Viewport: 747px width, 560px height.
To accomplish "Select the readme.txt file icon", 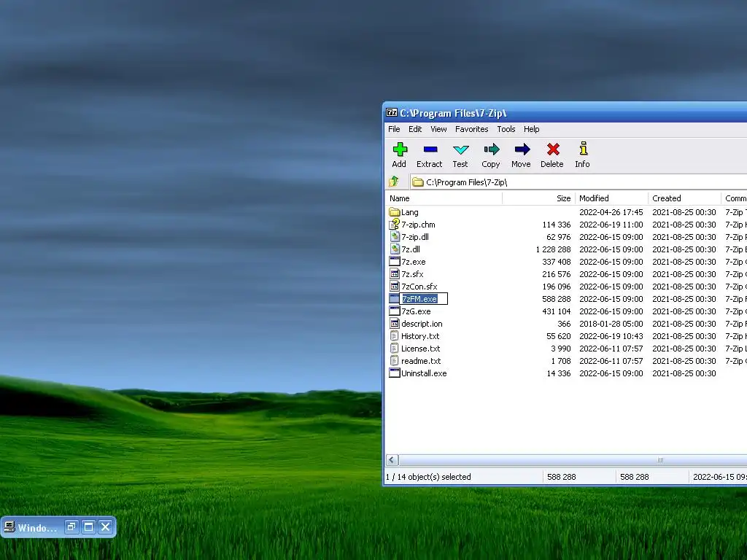I will [x=394, y=360].
